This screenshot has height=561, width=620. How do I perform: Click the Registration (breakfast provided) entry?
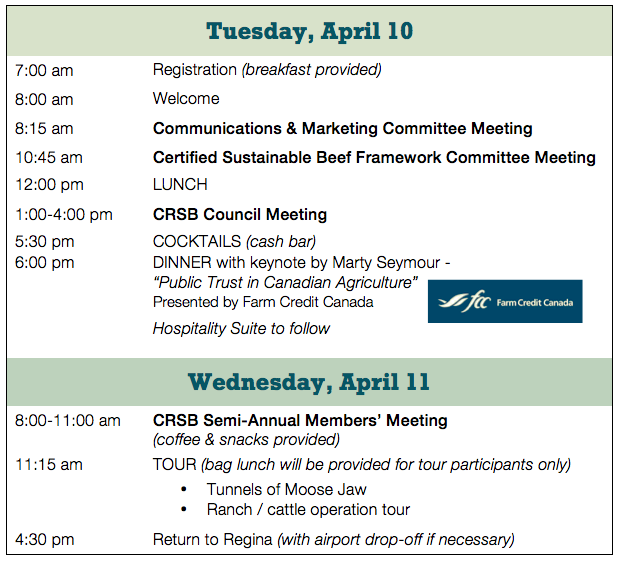267,70
